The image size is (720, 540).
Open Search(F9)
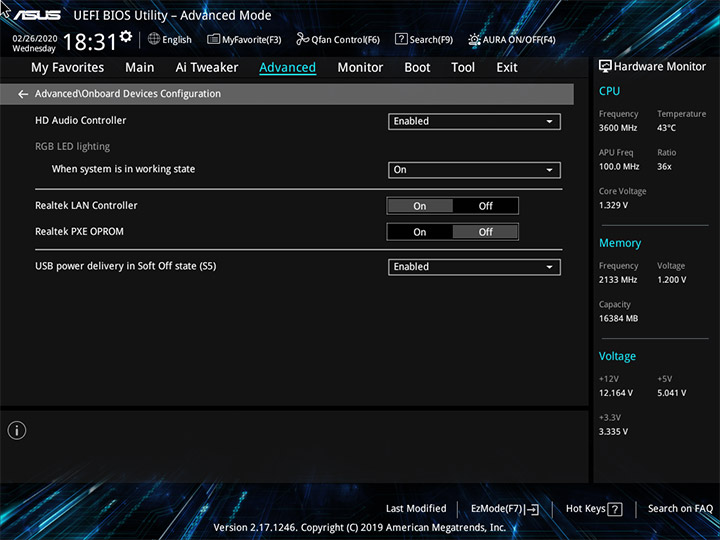(x=424, y=39)
